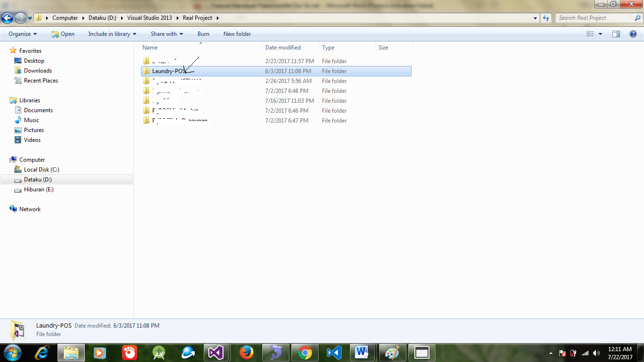Open the Include in library menu
Screen dimensions: 644x362
point(112,33)
